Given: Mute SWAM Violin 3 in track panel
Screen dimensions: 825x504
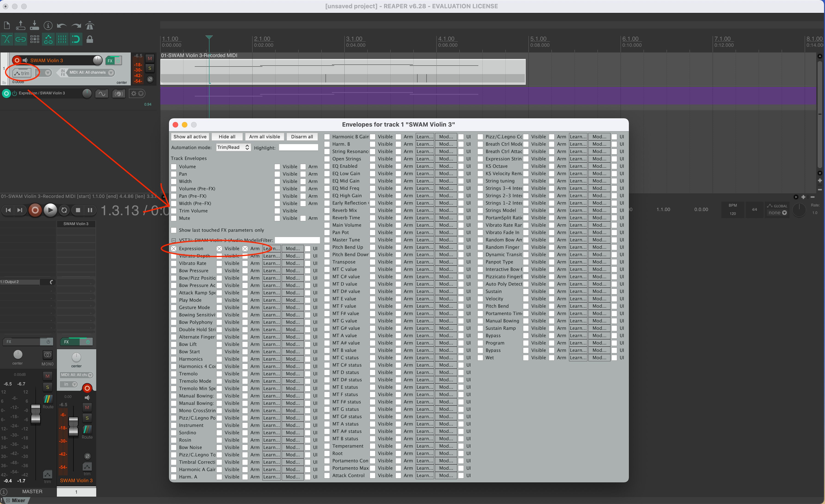Looking at the screenshot, I should click(x=150, y=58).
